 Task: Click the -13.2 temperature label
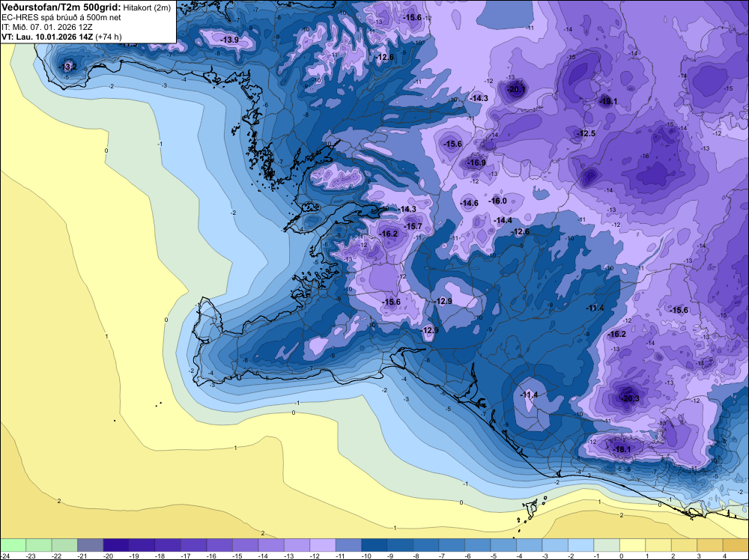pyautogui.click(x=68, y=67)
